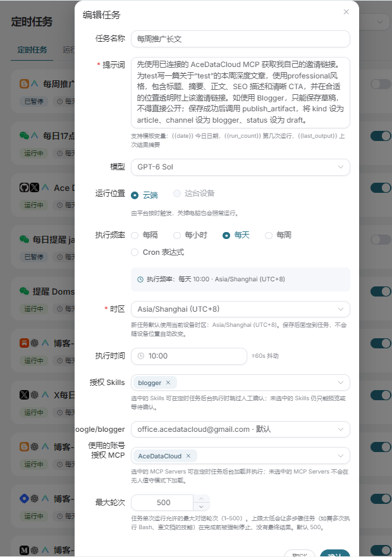Viewport: 392px width, 557px height.
Task: Open the 时区 dropdown Asia/Shanghai (UTC+8)
Action: pos(240,309)
